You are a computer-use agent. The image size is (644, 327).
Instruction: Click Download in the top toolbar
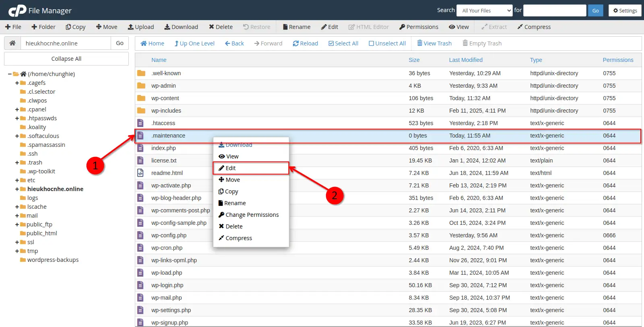181,27
